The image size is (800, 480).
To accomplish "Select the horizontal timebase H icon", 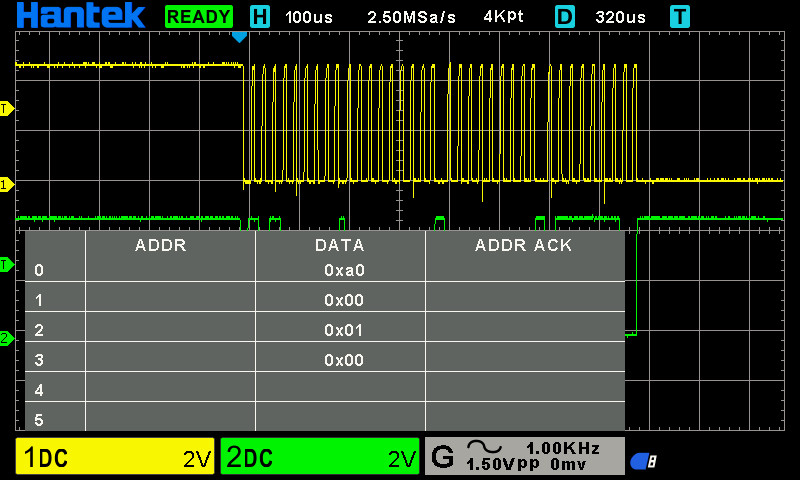I will [259, 17].
